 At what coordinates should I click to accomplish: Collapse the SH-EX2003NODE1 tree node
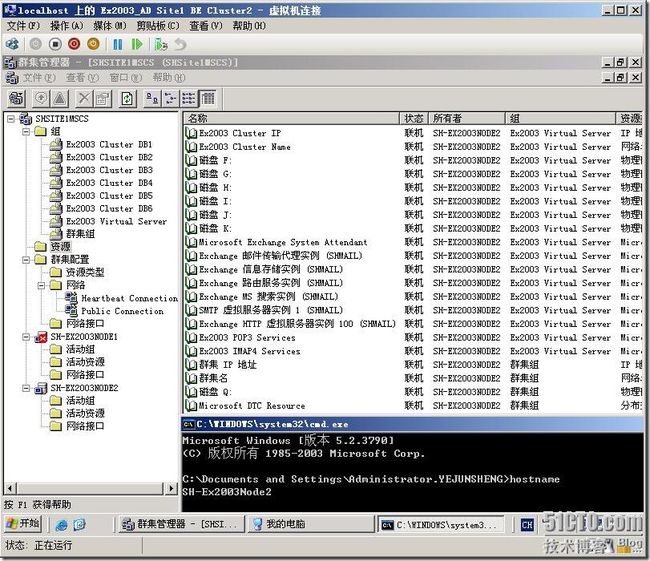[x=12, y=337]
